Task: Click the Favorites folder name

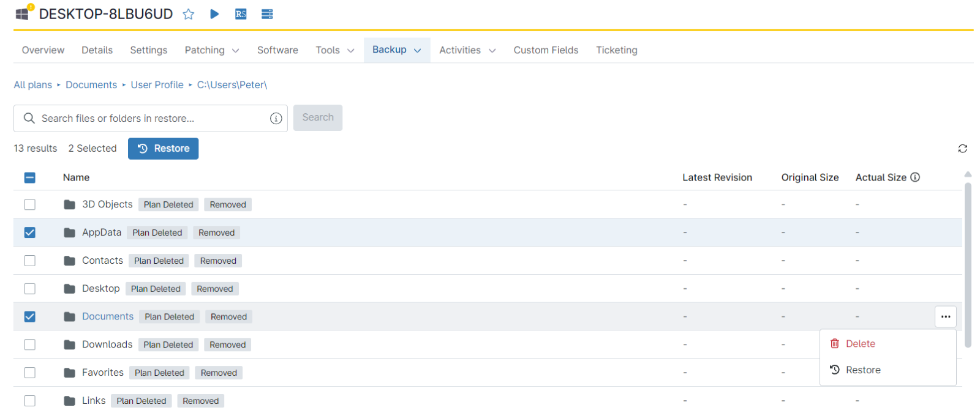Action: [103, 373]
